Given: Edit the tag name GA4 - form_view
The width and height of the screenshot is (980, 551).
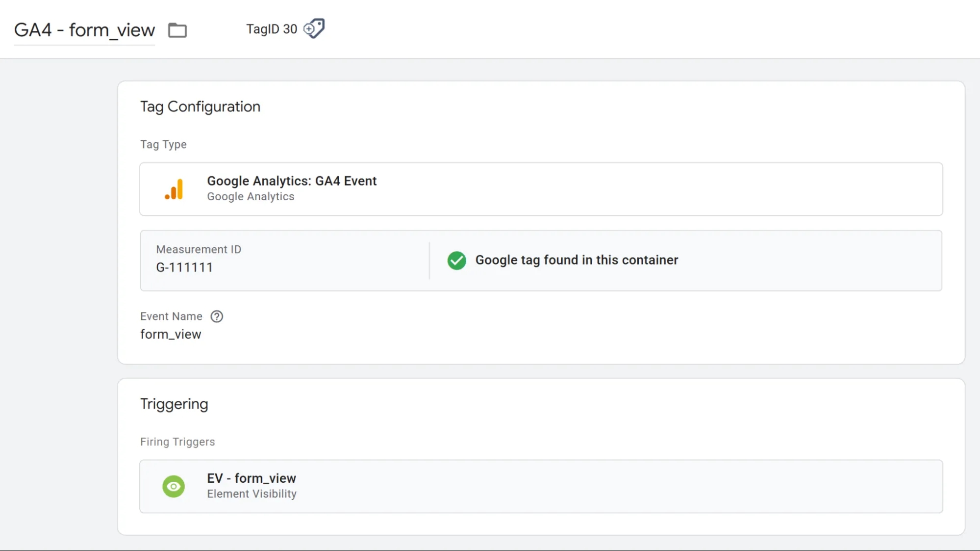Looking at the screenshot, I should tap(84, 30).
